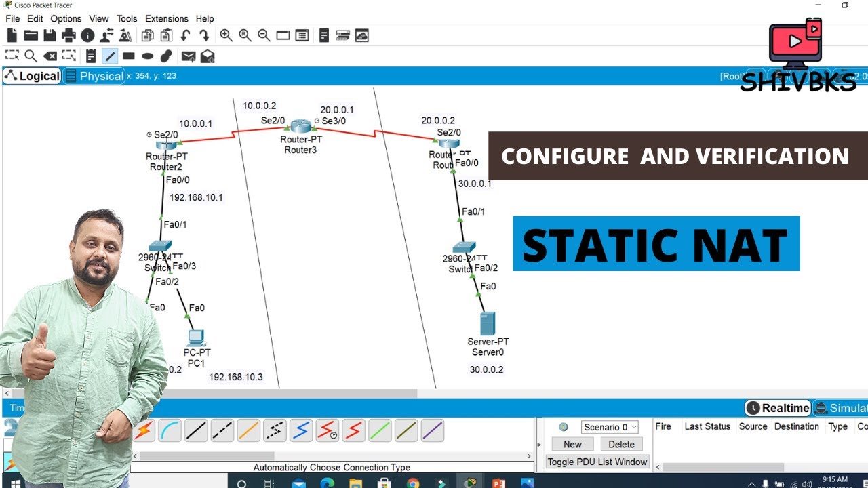The width and height of the screenshot is (868, 488).
Task: Open Google Chrome from the taskbar
Action: pyautogui.click(x=413, y=483)
